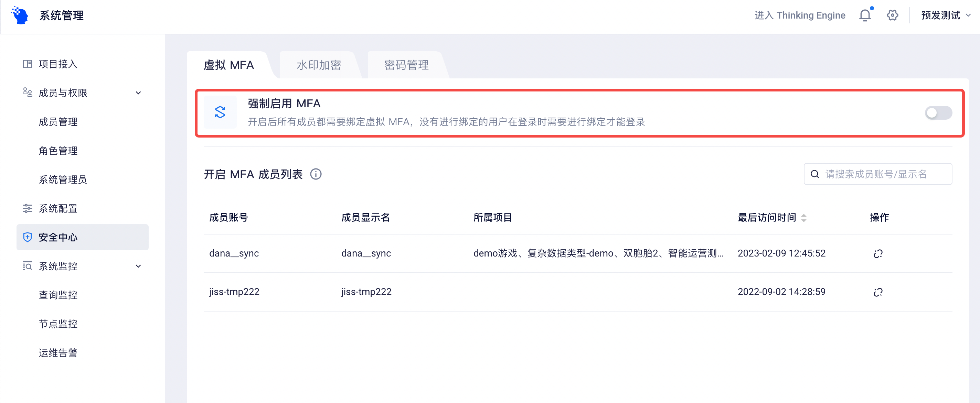Click the 开启 MFA 成员列表 heading
980x403 pixels.
tap(253, 174)
